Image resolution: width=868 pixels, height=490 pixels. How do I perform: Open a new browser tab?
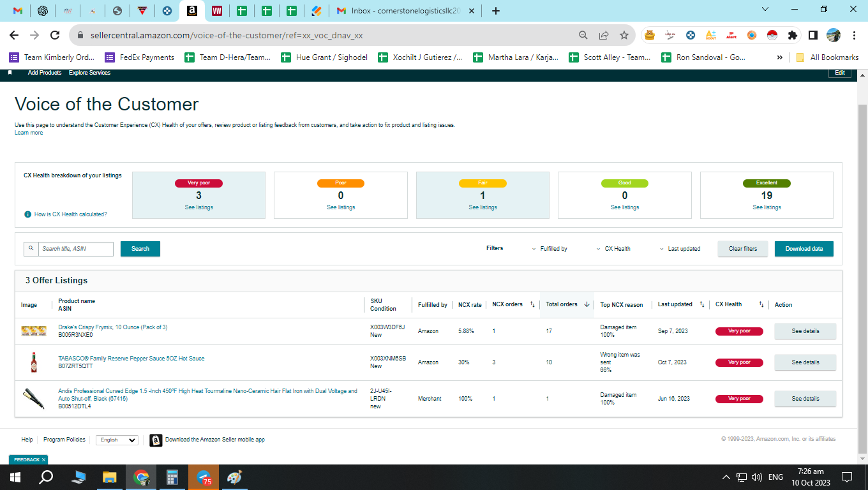(x=496, y=11)
